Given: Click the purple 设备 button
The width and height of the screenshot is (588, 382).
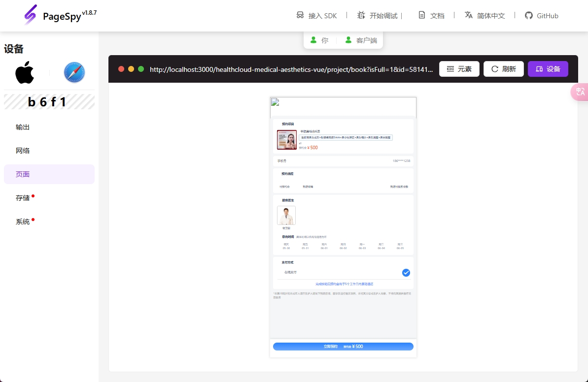Looking at the screenshot, I should [x=548, y=69].
